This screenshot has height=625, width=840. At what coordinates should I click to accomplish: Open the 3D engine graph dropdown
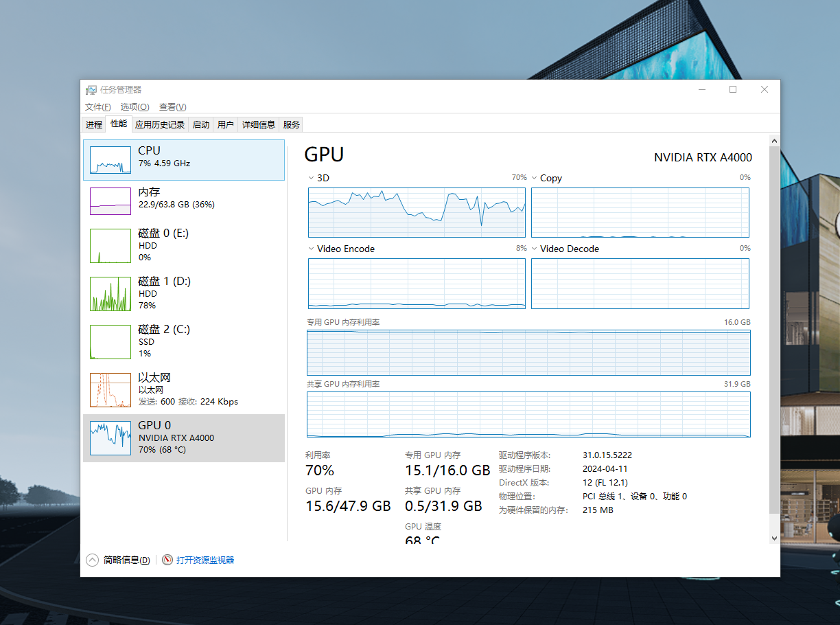[x=312, y=179]
